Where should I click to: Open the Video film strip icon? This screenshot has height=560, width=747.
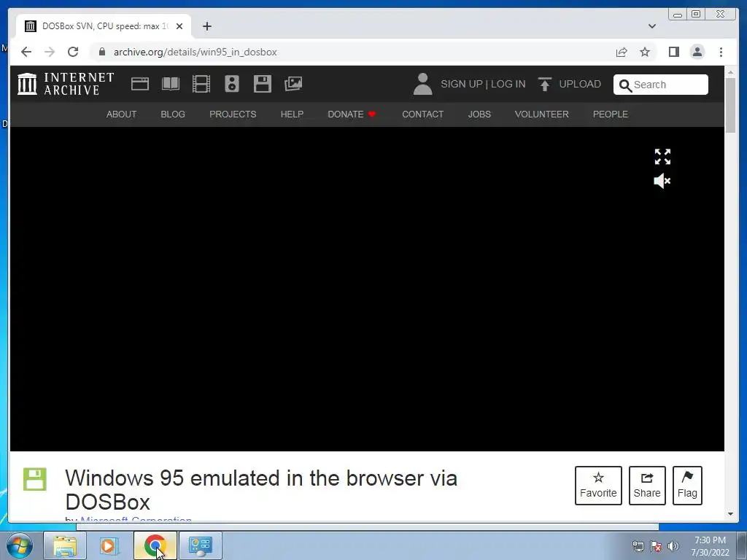point(201,84)
